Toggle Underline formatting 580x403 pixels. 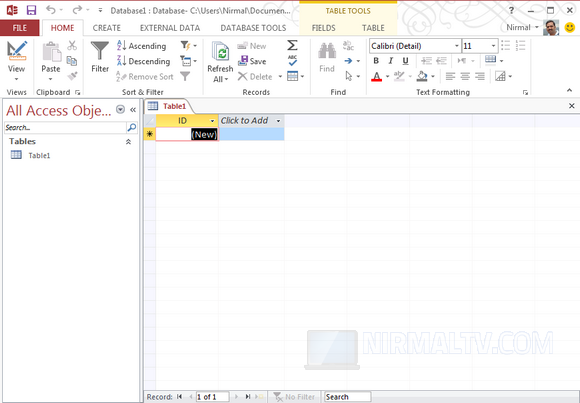pyautogui.click(x=405, y=61)
